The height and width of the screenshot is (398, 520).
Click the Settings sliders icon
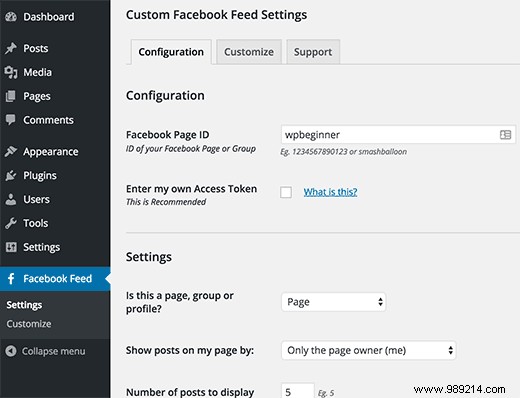[11, 247]
